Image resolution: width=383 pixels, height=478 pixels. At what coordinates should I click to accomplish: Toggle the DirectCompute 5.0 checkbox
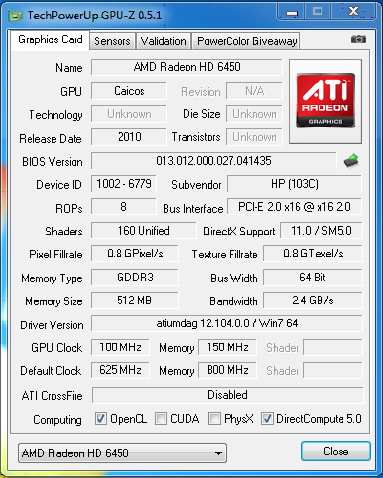coord(267,418)
